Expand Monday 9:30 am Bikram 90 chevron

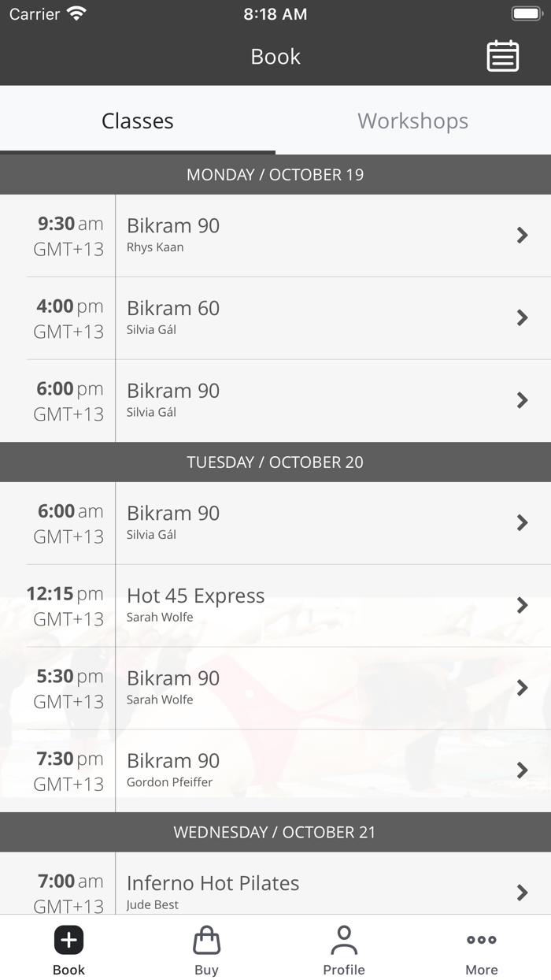(522, 235)
